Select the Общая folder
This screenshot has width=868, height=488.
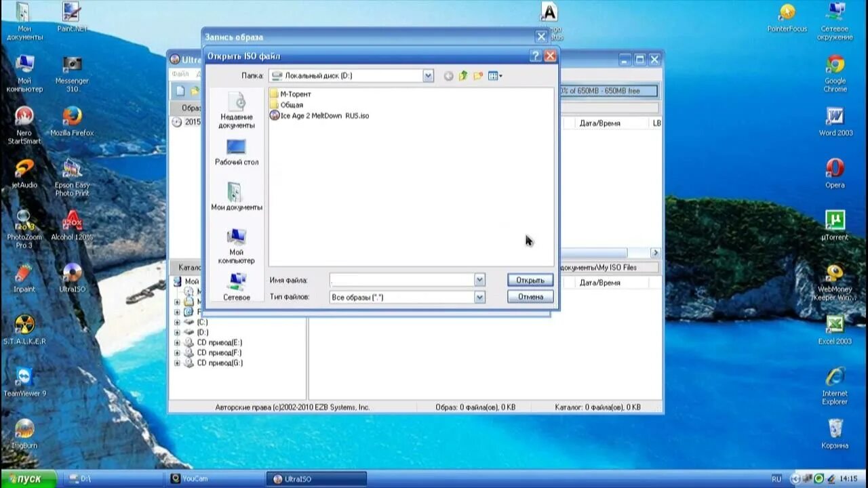coord(286,105)
